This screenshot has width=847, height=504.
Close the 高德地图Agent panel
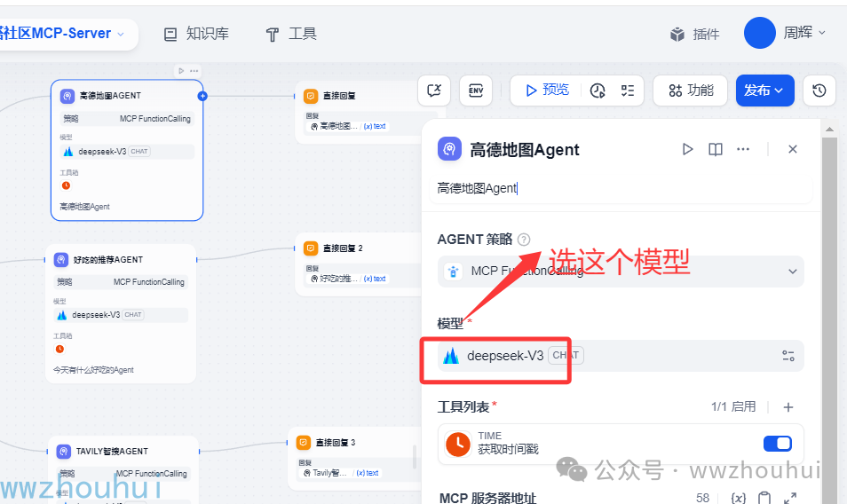coord(793,149)
